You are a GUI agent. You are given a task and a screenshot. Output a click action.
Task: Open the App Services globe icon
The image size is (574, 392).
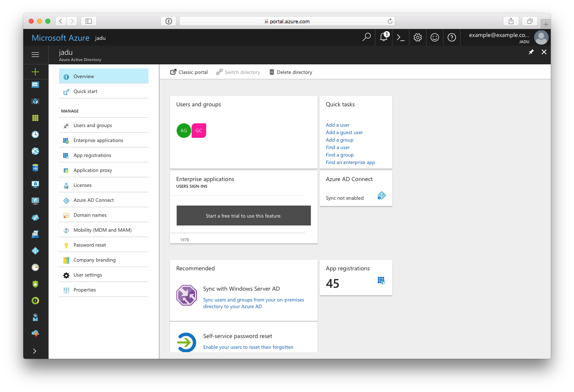(35, 151)
